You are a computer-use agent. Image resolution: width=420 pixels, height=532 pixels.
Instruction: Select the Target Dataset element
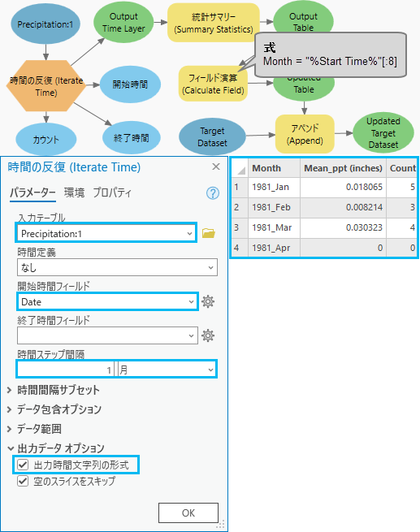[x=212, y=136]
